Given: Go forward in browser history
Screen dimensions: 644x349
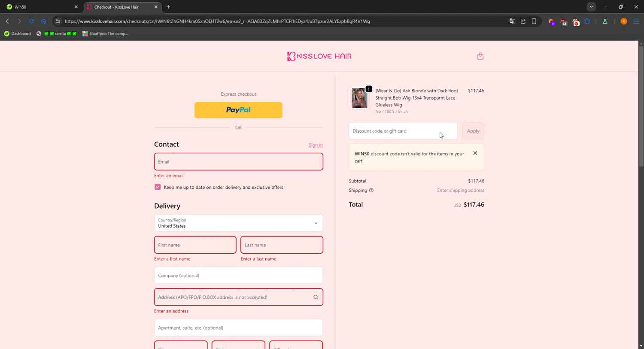Looking at the screenshot, I should tap(19, 21).
